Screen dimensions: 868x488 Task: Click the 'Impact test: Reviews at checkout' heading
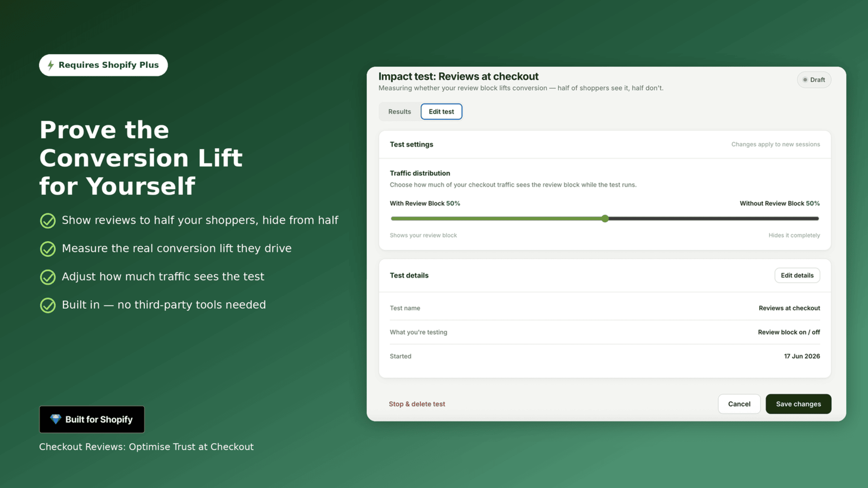pyautogui.click(x=458, y=76)
